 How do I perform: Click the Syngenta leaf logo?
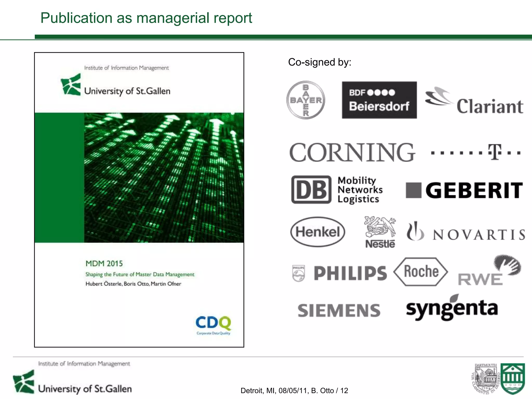[x=452, y=308]
